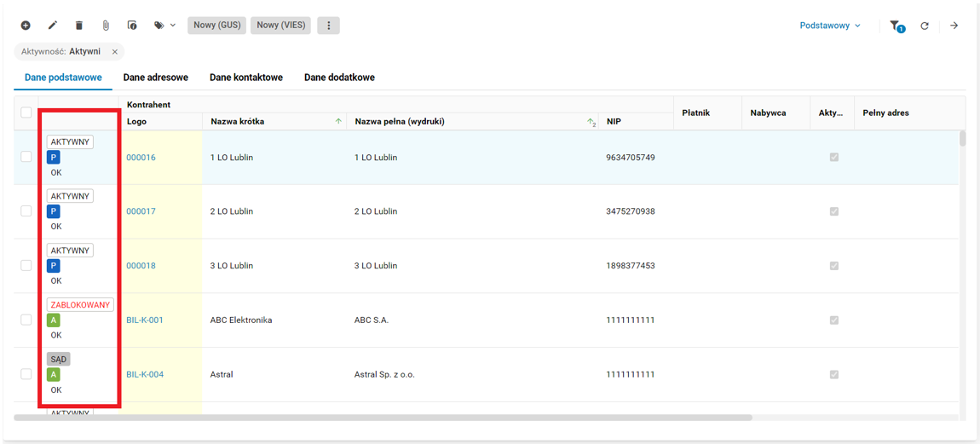
Task: Toggle the select-all header checkbox
Action: [26, 112]
